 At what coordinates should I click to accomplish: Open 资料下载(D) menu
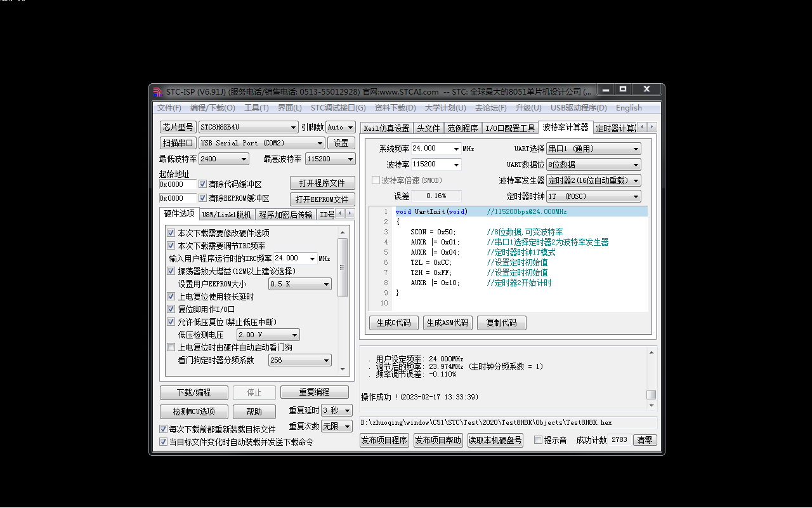[395, 108]
